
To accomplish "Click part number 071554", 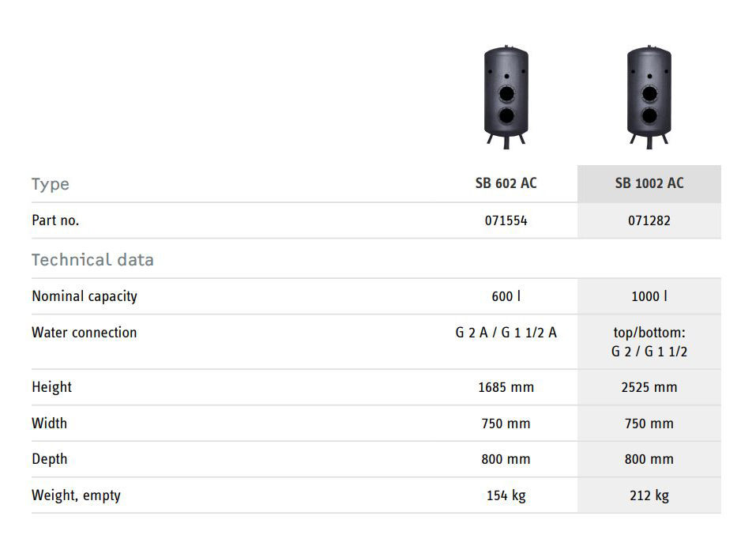I will [506, 221].
